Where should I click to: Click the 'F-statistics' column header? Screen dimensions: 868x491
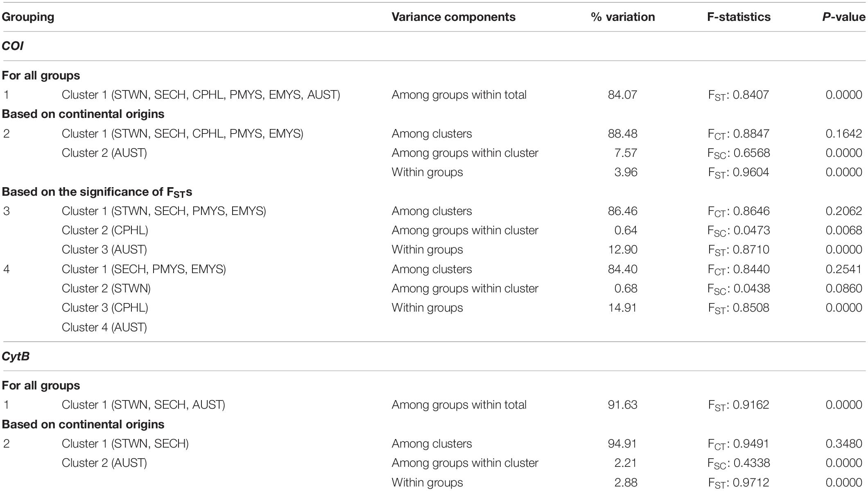click(x=739, y=17)
